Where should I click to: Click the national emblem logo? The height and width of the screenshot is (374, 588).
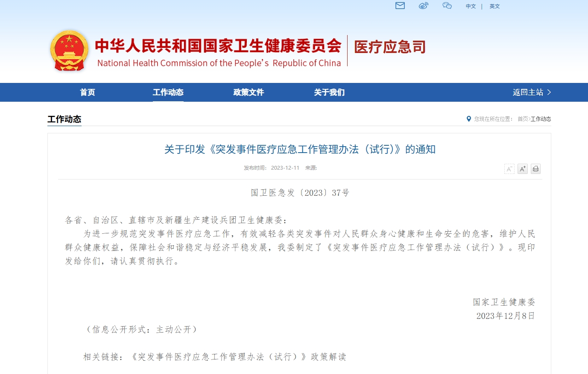(x=70, y=50)
